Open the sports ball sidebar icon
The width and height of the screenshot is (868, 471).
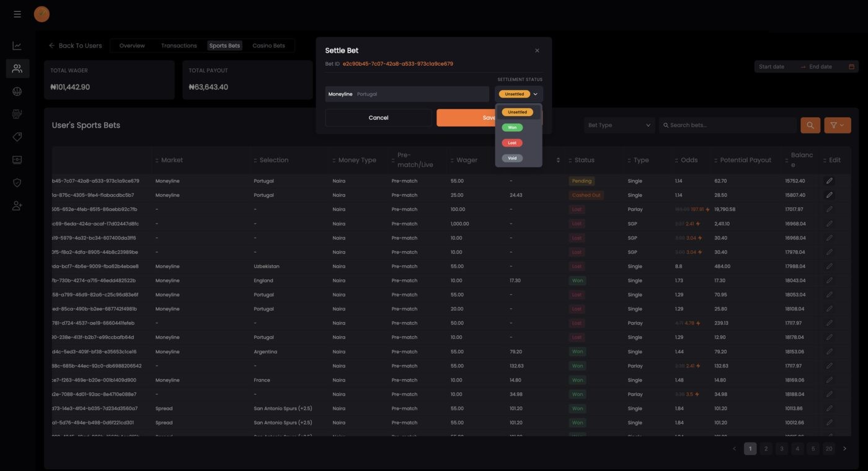[17, 91]
